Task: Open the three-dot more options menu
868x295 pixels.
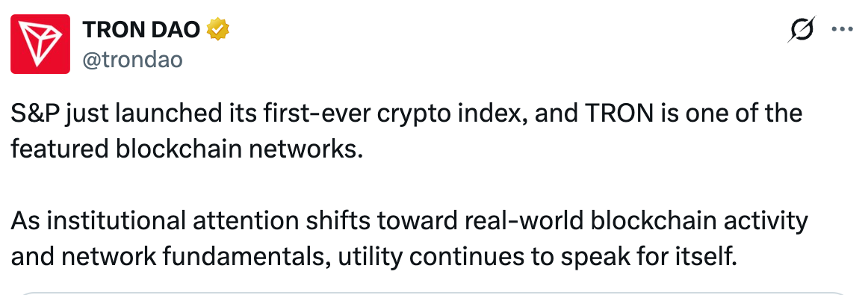Action: (843, 30)
